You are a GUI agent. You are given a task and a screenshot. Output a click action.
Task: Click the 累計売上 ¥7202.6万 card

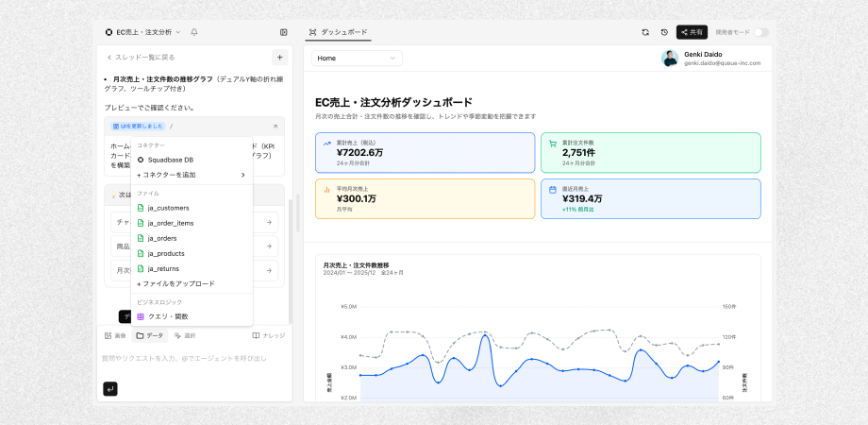tap(426, 152)
